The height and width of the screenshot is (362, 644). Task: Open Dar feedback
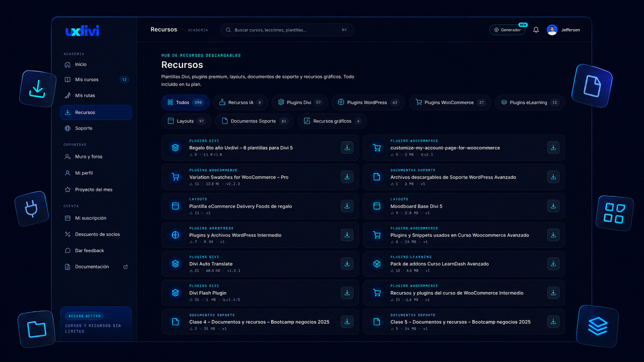point(96,251)
